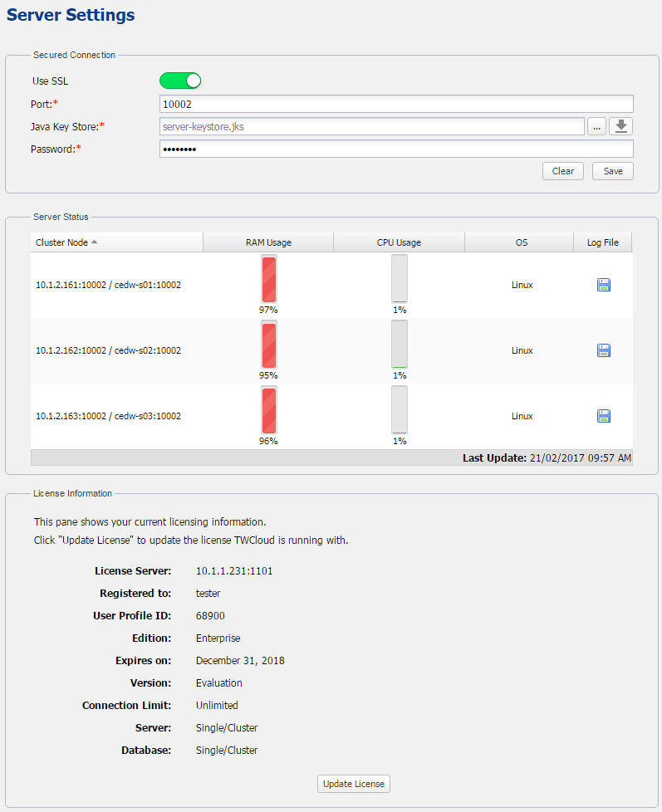This screenshot has width=662, height=812.
Task: Sort by Cluster Node column header
Action: point(116,242)
